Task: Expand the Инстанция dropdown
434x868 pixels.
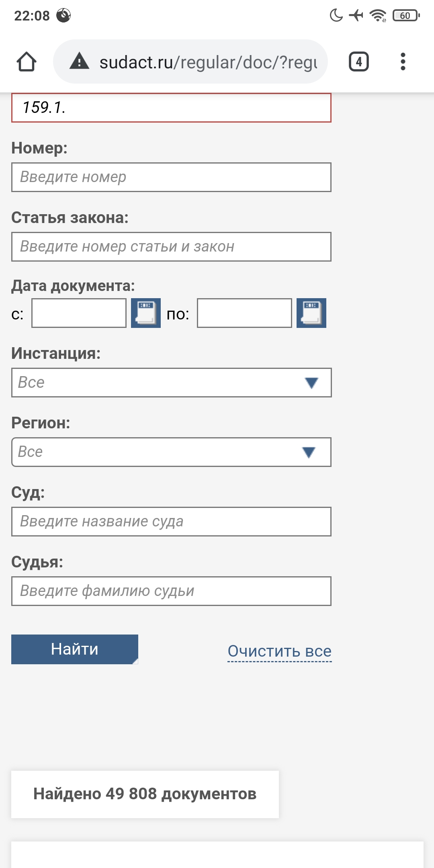Action: click(171, 383)
